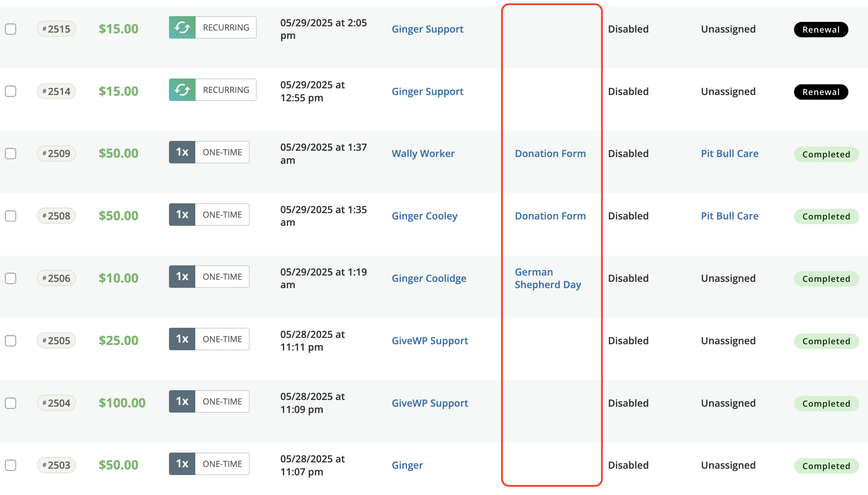Screen dimensions: 868x495
Task: Check the box for donation #2505
Action: tap(11, 341)
